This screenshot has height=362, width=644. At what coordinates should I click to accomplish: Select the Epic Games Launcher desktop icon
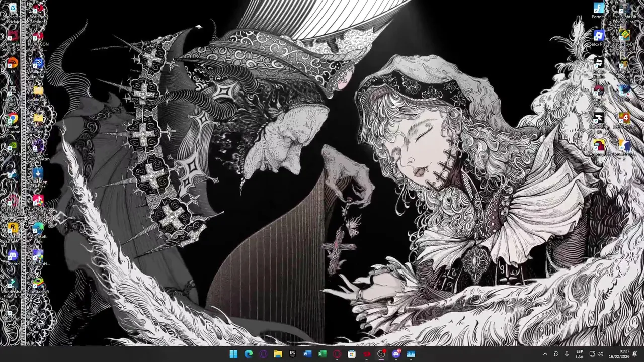tap(13, 96)
